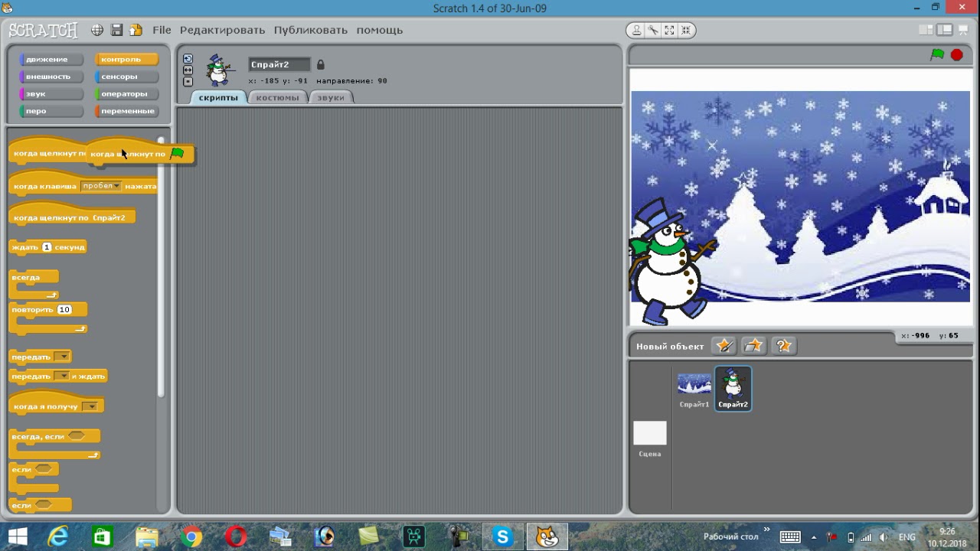Click the Scratch cat taskbar icon
The height and width of the screenshot is (551, 980).
click(547, 536)
